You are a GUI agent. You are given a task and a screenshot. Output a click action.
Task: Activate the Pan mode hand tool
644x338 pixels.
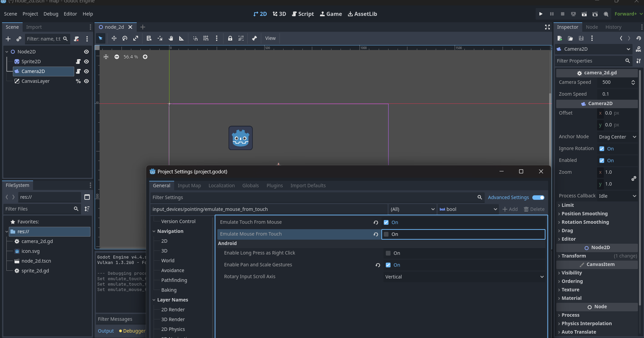171,38
